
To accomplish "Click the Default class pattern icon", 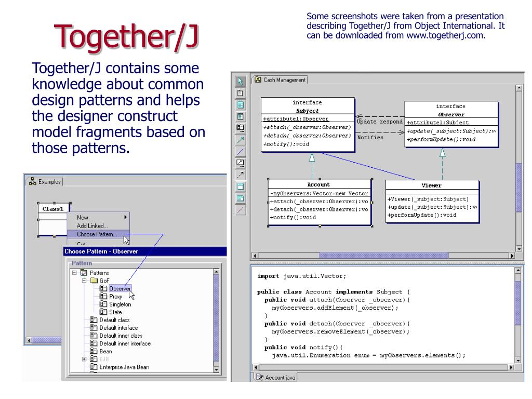I will (94, 320).
